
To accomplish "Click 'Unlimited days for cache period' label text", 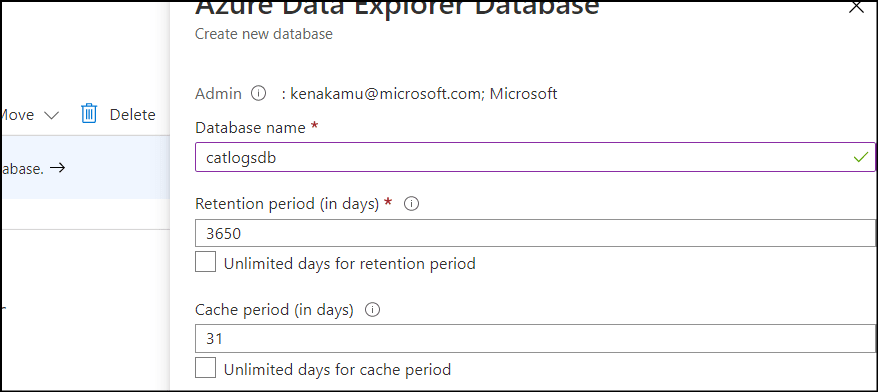I will 337,370.
